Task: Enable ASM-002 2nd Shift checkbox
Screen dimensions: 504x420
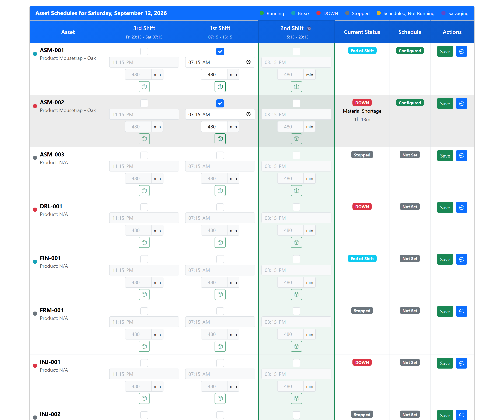Action: pyautogui.click(x=296, y=103)
